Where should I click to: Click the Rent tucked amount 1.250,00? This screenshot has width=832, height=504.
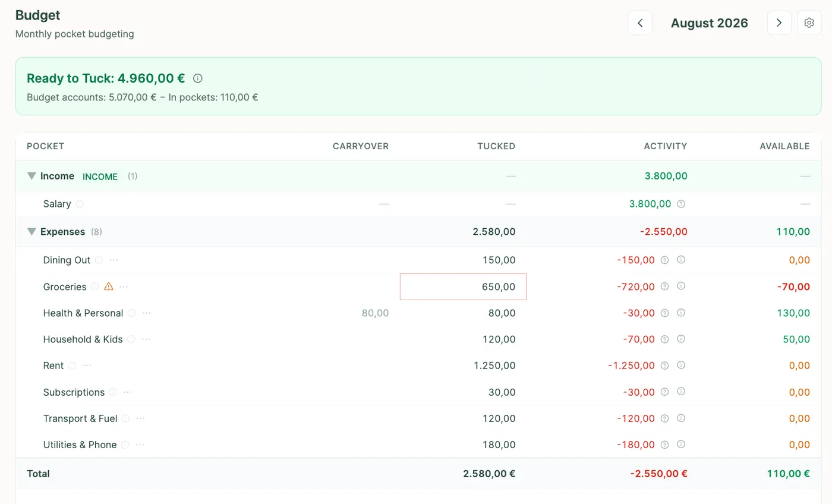pos(494,366)
